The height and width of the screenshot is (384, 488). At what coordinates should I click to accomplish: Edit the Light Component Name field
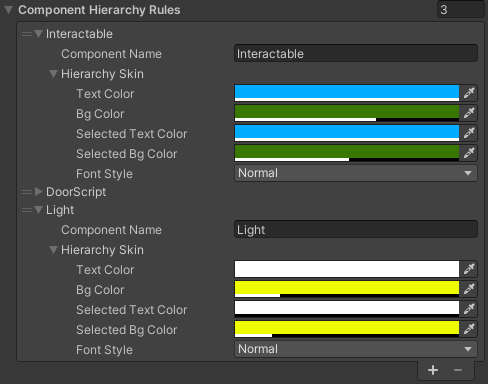(x=356, y=229)
